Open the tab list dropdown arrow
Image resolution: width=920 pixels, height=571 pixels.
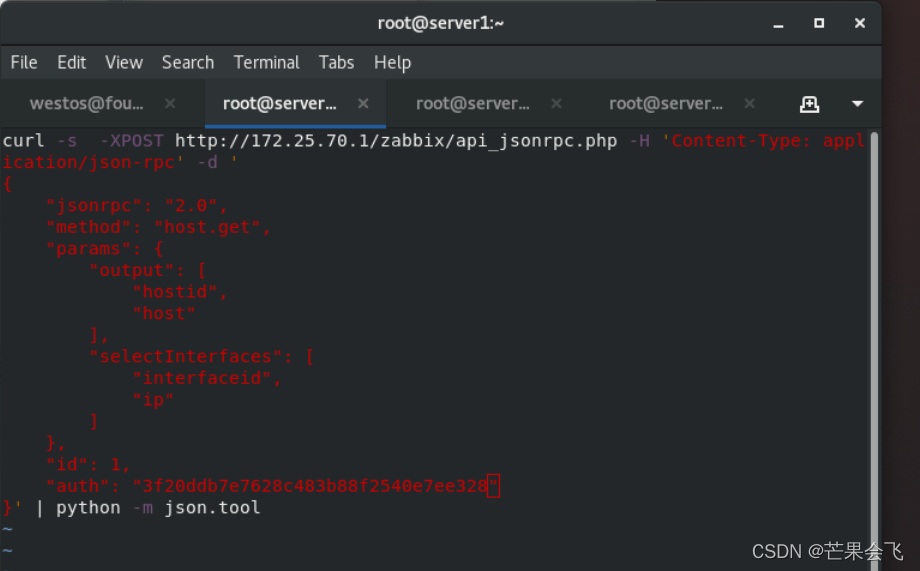tap(857, 104)
